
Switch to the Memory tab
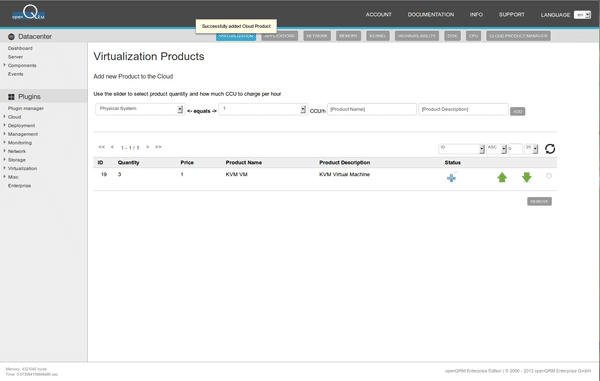click(x=348, y=36)
